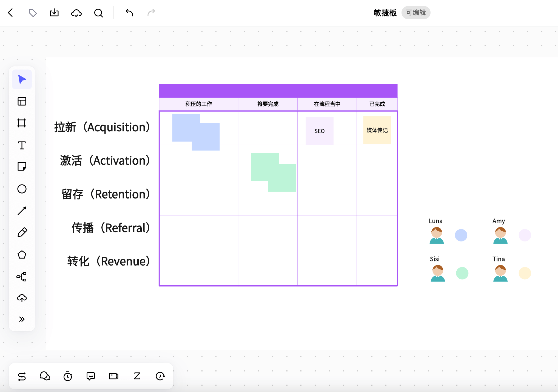The image size is (558, 392).
Task: Click the undo arrow
Action: coord(129,13)
